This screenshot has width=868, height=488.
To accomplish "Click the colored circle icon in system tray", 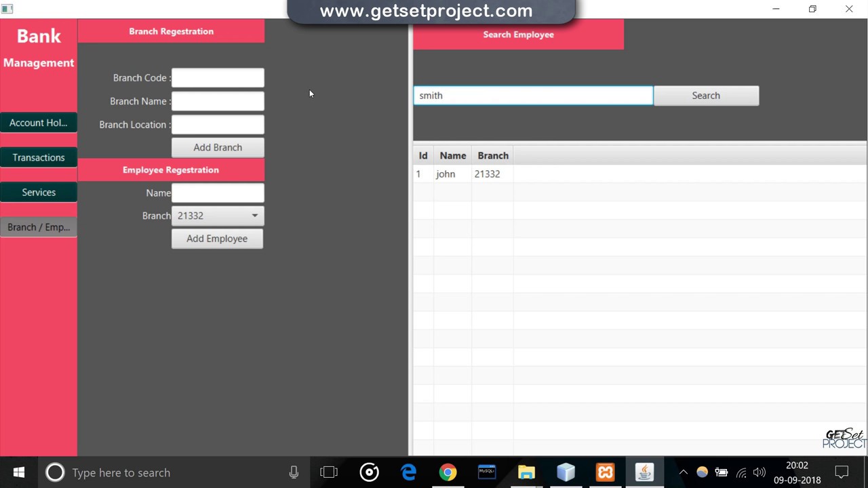I will [703, 472].
